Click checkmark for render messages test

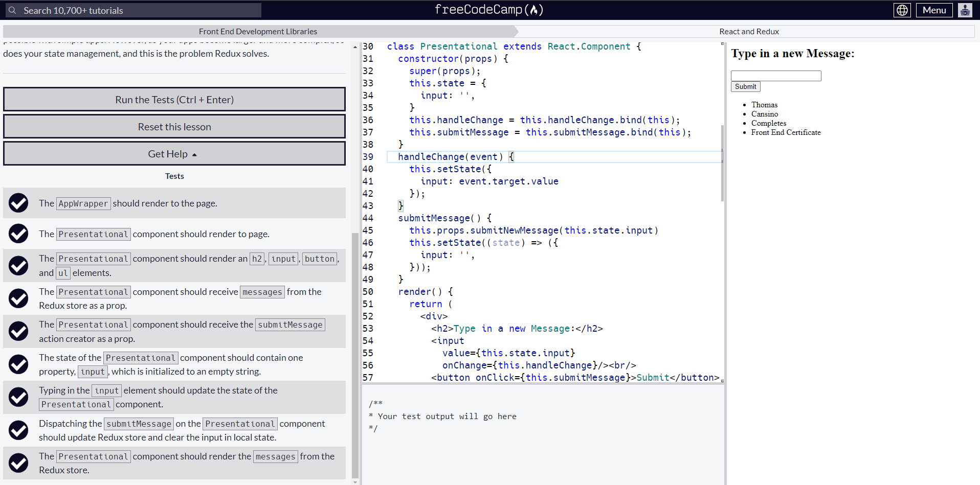18,463
